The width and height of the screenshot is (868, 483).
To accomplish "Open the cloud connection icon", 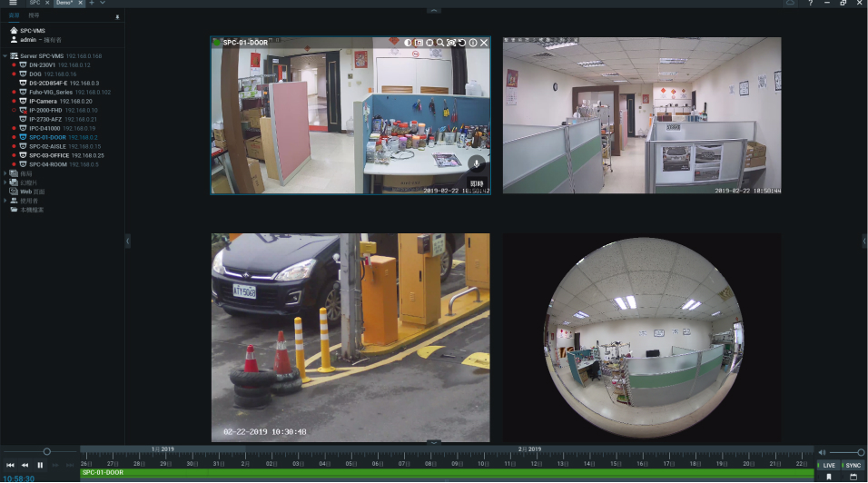I will [791, 3].
